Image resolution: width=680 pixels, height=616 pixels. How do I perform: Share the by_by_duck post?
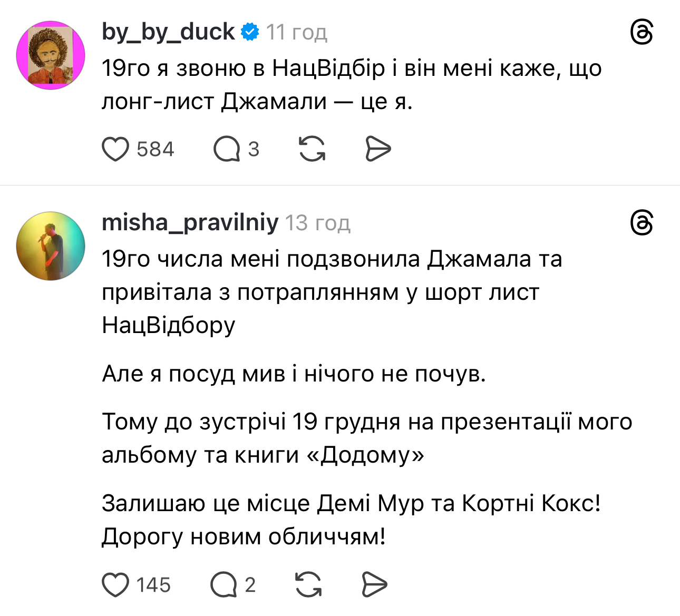pos(378,149)
